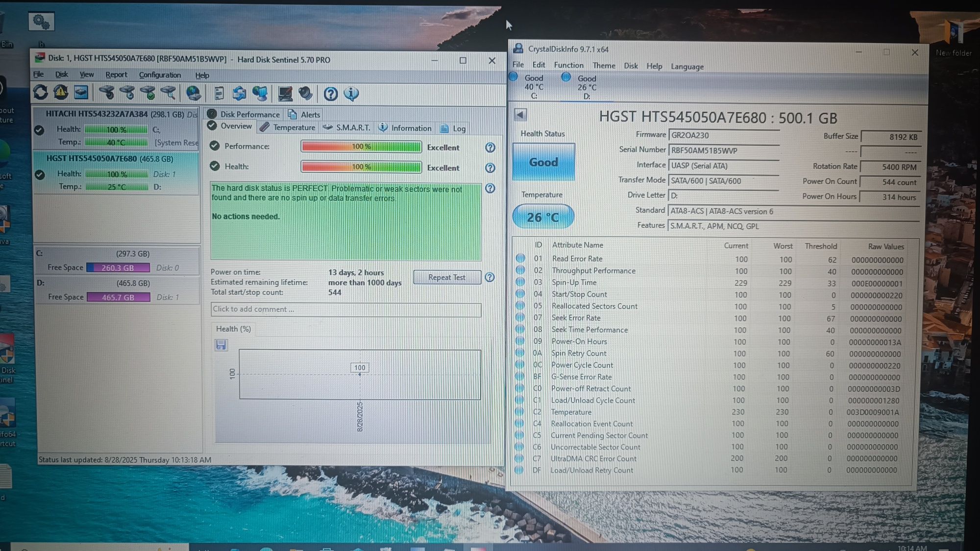This screenshot has width=980, height=551.
Task: Switch to the Temperature tab
Action: [x=288, y=127]
